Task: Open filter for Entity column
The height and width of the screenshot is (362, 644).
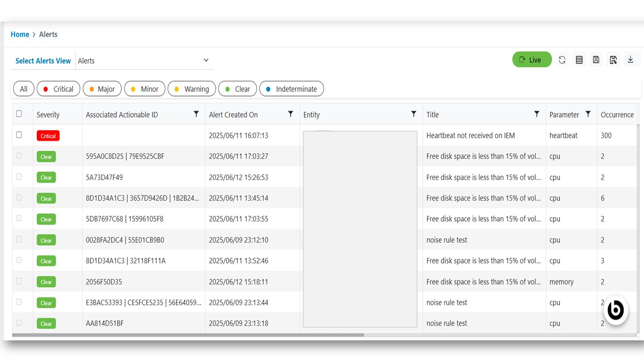Action: (x=414, y=114)
